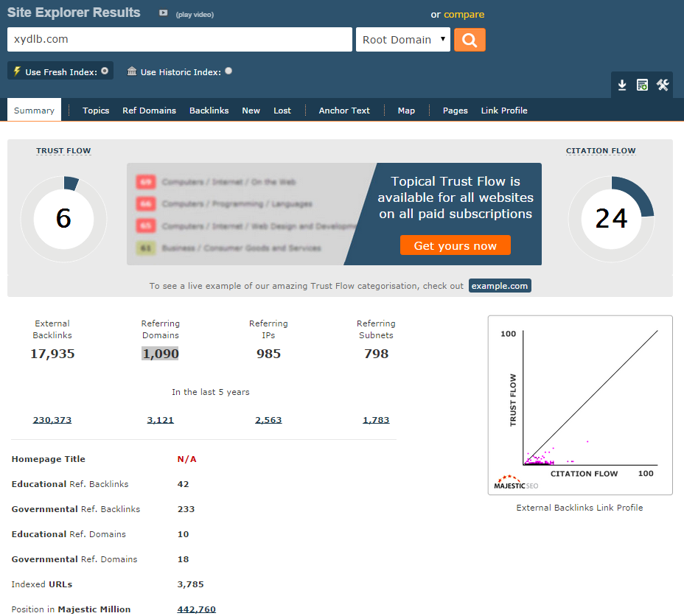The height and width of the screenshot is (616, 684).
Task: Click the 798 Referring Subnets value
Action: 376,354
